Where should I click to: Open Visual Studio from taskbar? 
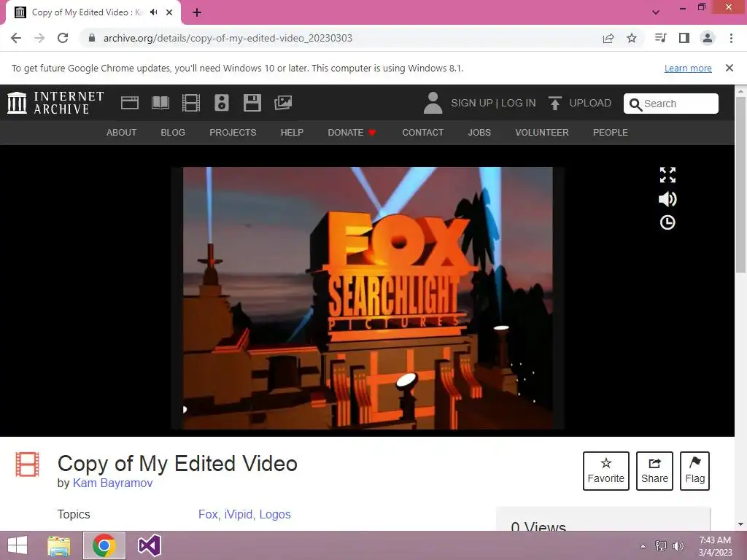pyautogui.click(x=149, y=545)
